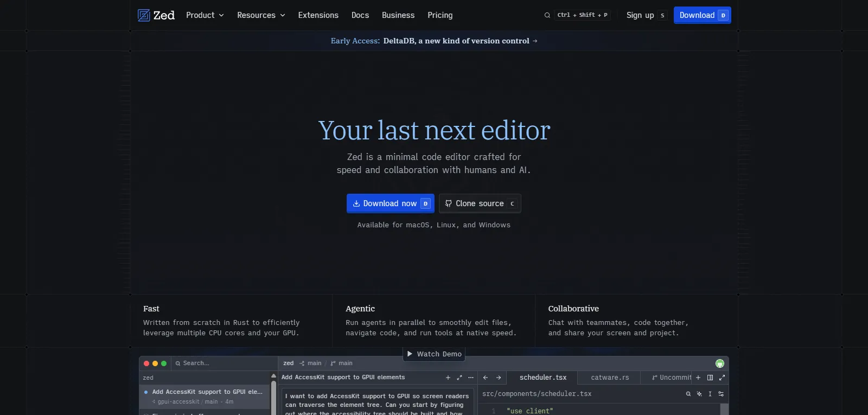Click the Fast feature heading
Screen dimensions: 868x415
pyautogui.click(x=151, y=309)
